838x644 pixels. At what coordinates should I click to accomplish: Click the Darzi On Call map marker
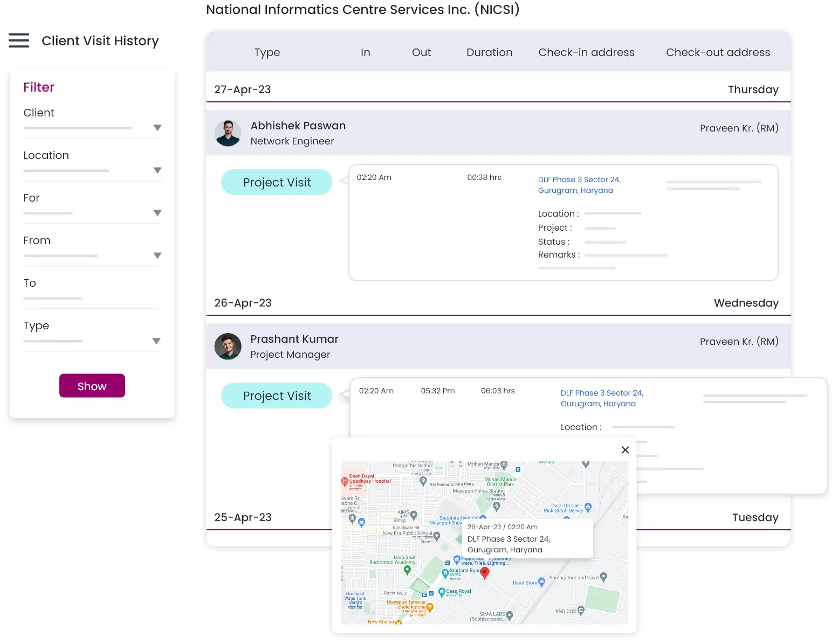(588, 507)
